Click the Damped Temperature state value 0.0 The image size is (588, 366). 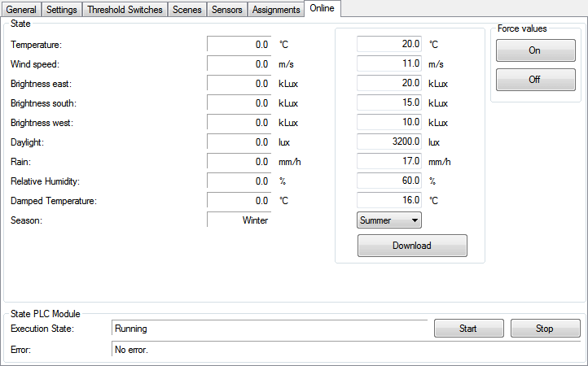coord(239,200)
